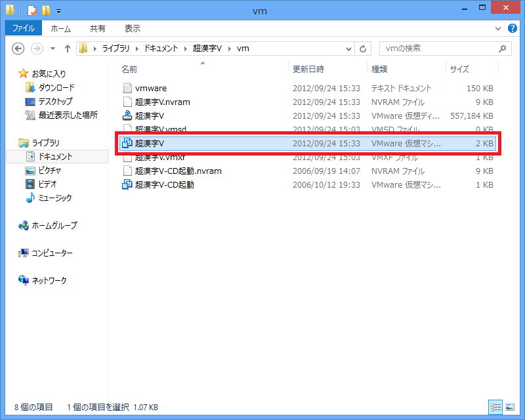
Task: Open the address bar history dropdown
Action: (x=348, y=49)
